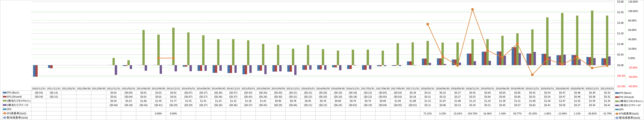Viewport: 644px width, 120px height.
Task: Click the $0.63 free CF cell for 2019/12/31
Action: [x=532, y=105]
